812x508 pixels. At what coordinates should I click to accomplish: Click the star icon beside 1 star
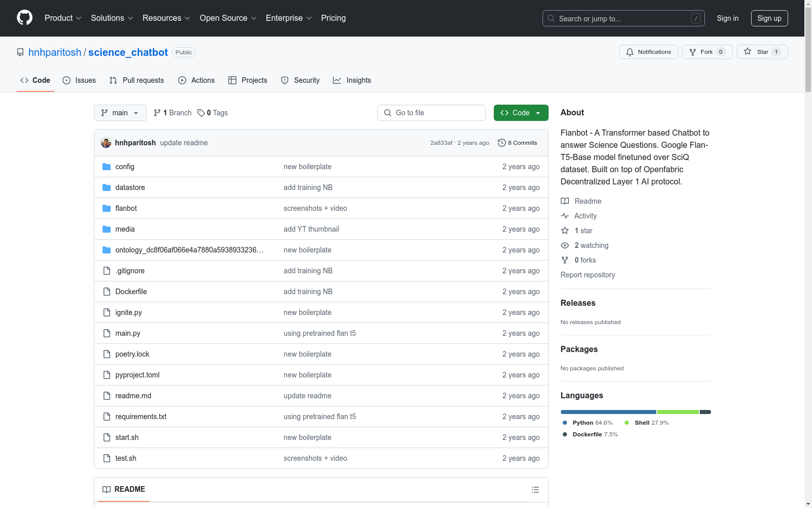(565, 231)
